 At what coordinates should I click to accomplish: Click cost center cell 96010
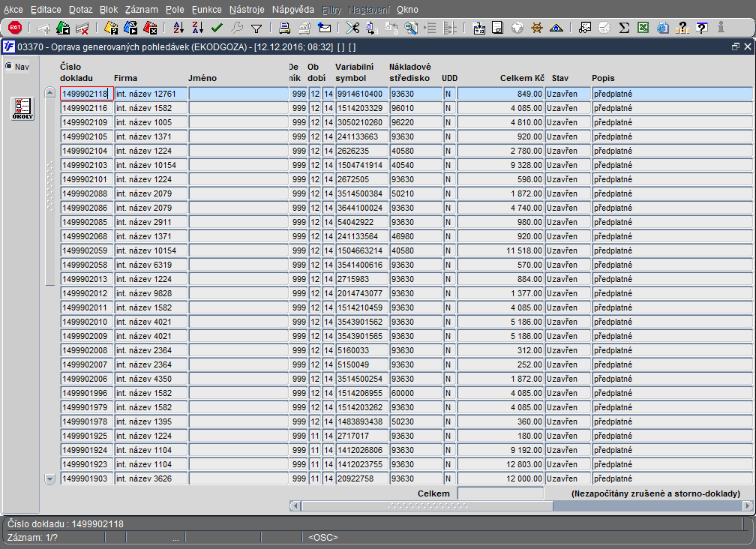pyautogui.click(x=415, y=108)
